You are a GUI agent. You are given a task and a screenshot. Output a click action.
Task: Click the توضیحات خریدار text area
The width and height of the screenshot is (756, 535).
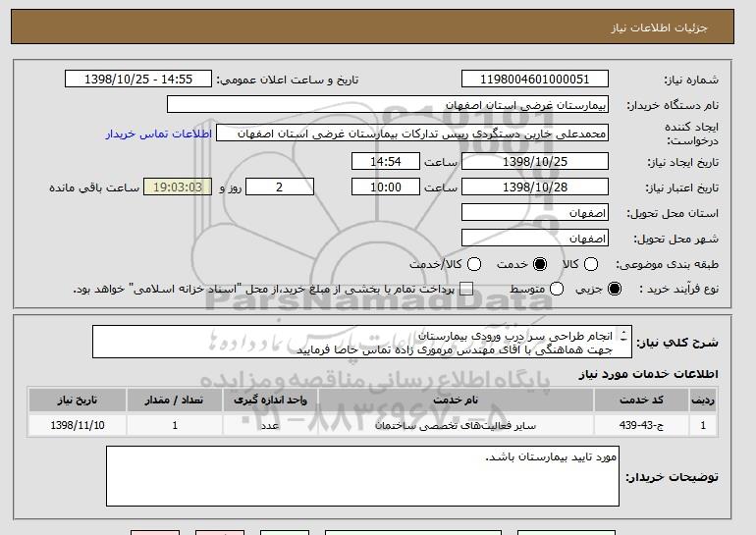[362, 476]
